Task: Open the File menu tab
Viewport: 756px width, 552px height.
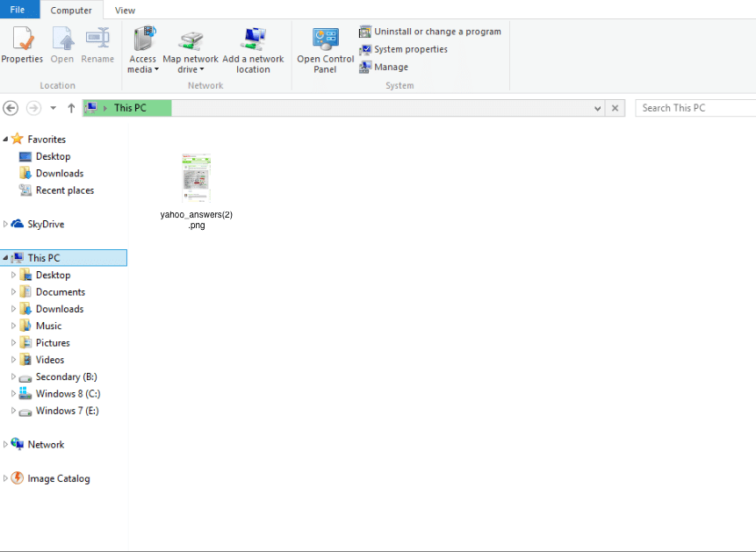Action: pyautogui.click(x=18, y=11)
